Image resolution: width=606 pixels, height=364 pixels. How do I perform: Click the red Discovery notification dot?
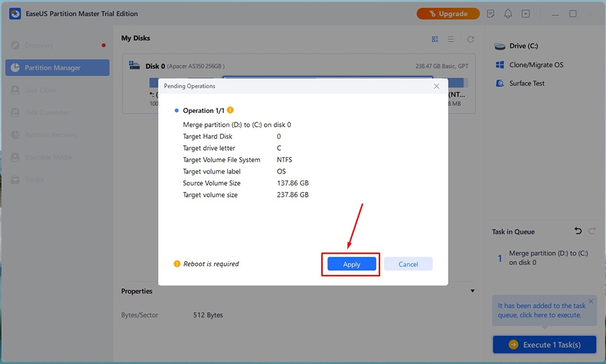[104, 45]
